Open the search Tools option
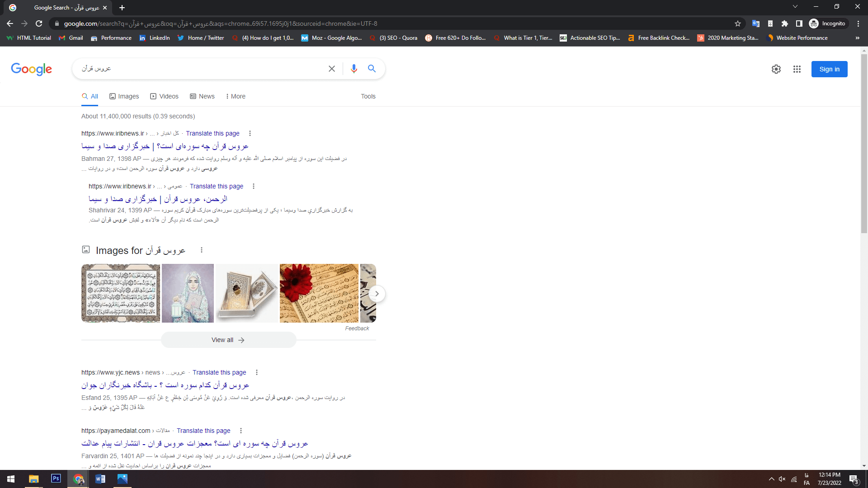Image resolution: width=868 pixels, height=488 pixels. point(368,96)
